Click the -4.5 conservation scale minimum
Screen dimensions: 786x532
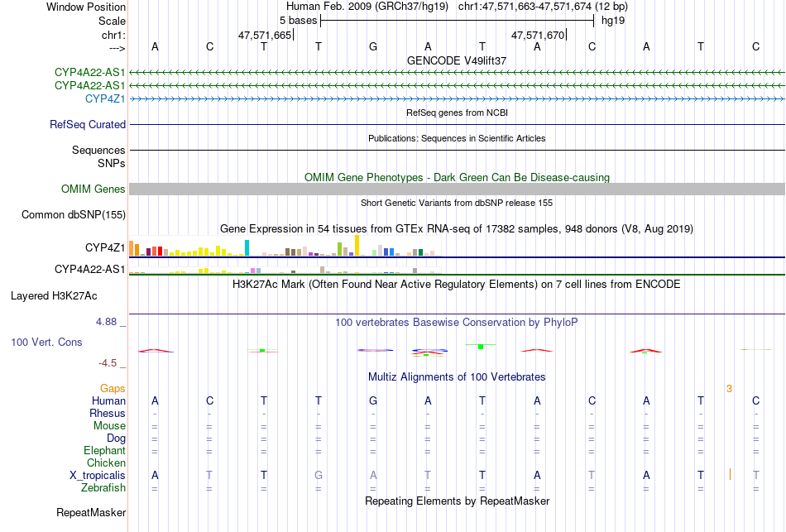point(108,363)
